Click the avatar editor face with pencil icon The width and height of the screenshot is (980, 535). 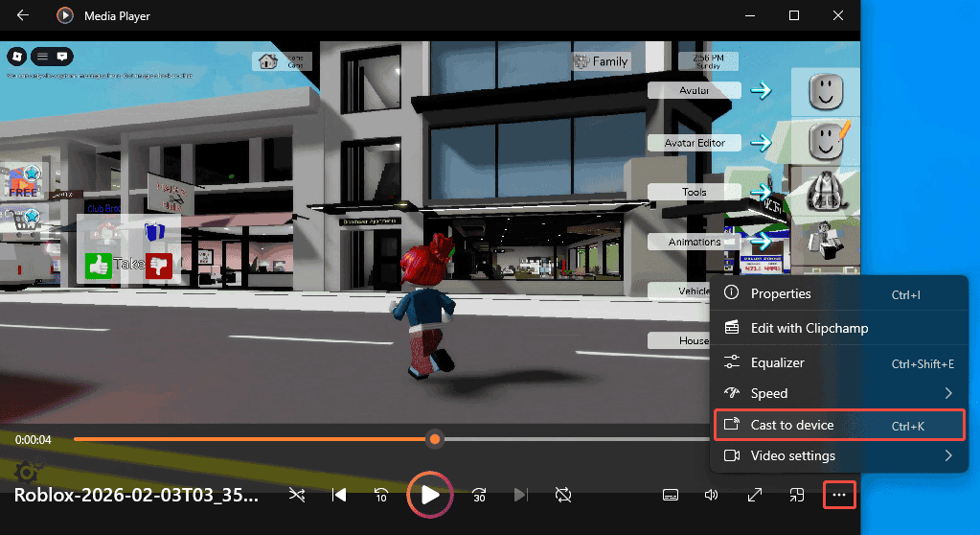coord(828,141)
